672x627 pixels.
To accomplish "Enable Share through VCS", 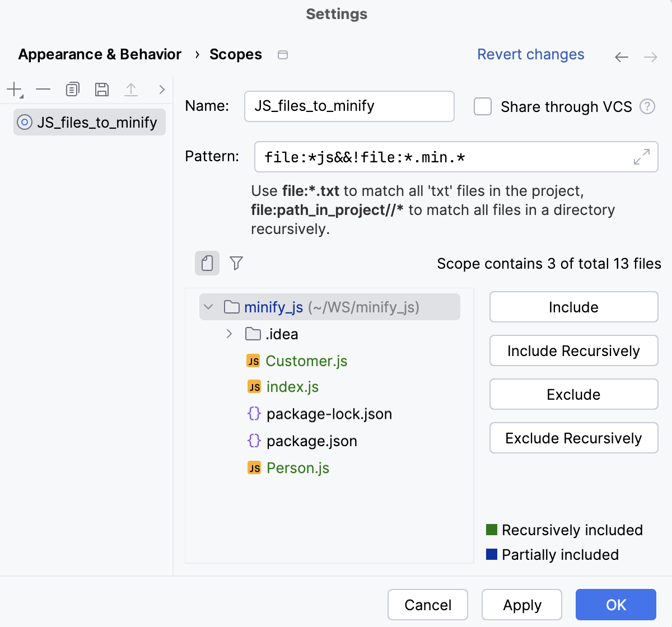I will (482, 106).
